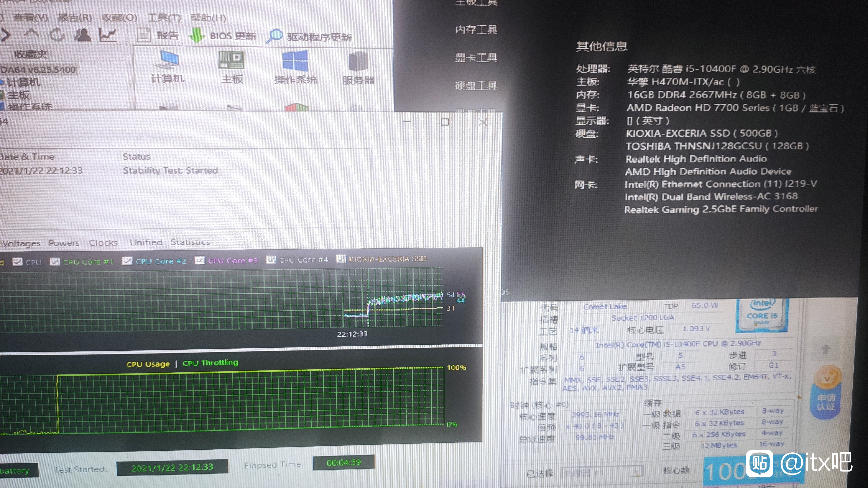The width and height of the screenshot is (868, 488).
Task: Open 显卡工具 in the dark side menu
Action: pos(476,58)
